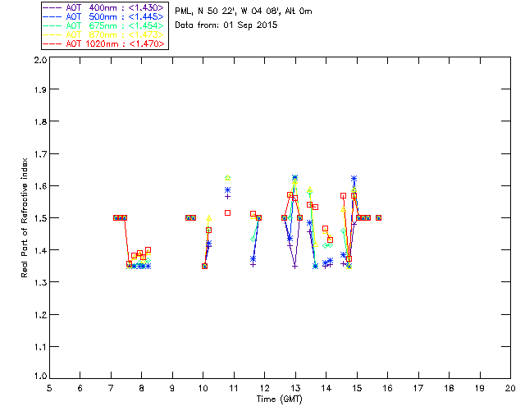This screenshot has width=525, height=420.
Task: Click the y-axis tick label '1.4'
Action: click(40, 250)
